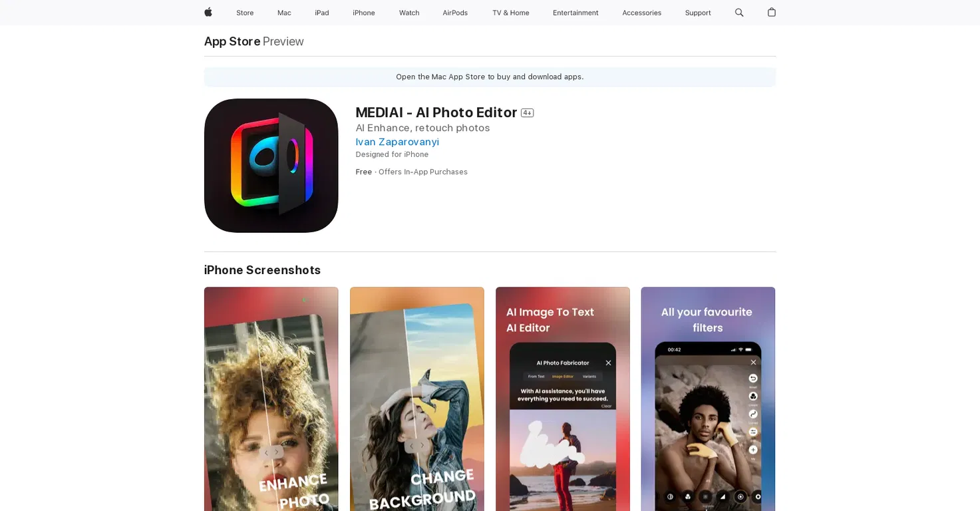The width and height of the screenshot is (980, 511).
Task: Click the App Store heading link
Action: coord(232,41)
